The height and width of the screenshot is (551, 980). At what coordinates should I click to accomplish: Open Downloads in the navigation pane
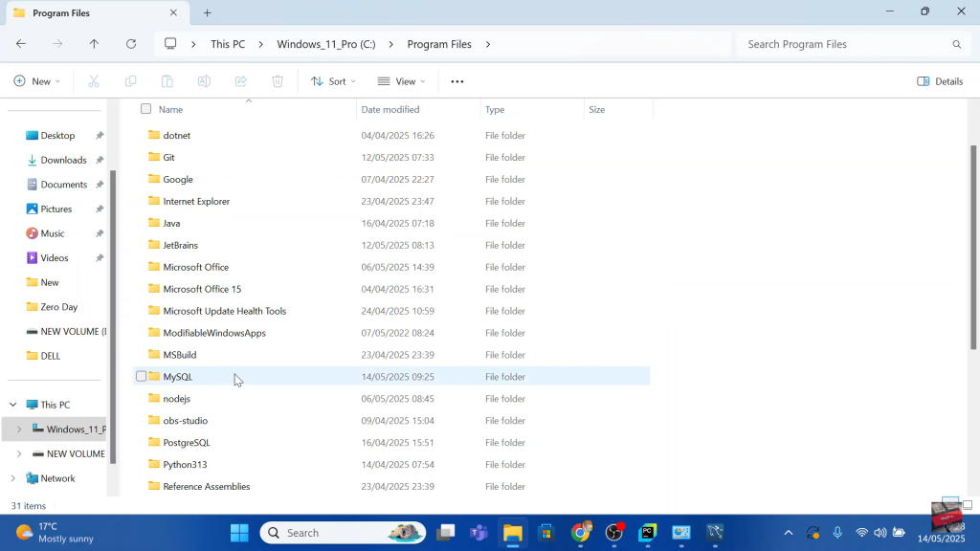63,160
